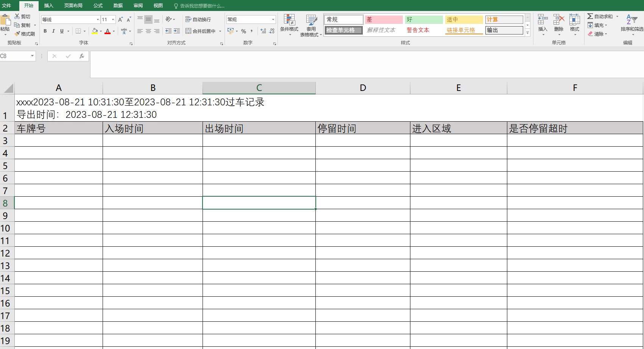Click the text orientation icon
This screenshot has width=644, height=349.
169,19
